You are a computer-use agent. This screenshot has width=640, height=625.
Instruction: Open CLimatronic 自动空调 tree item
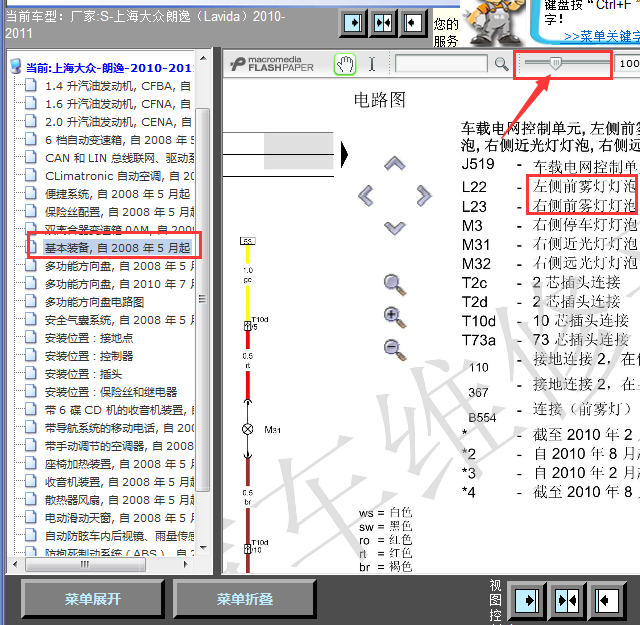(x=119, y=176)
